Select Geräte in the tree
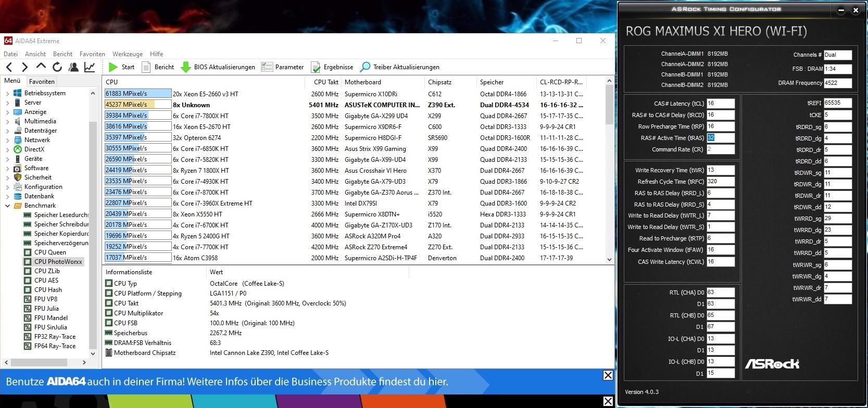 33,159
